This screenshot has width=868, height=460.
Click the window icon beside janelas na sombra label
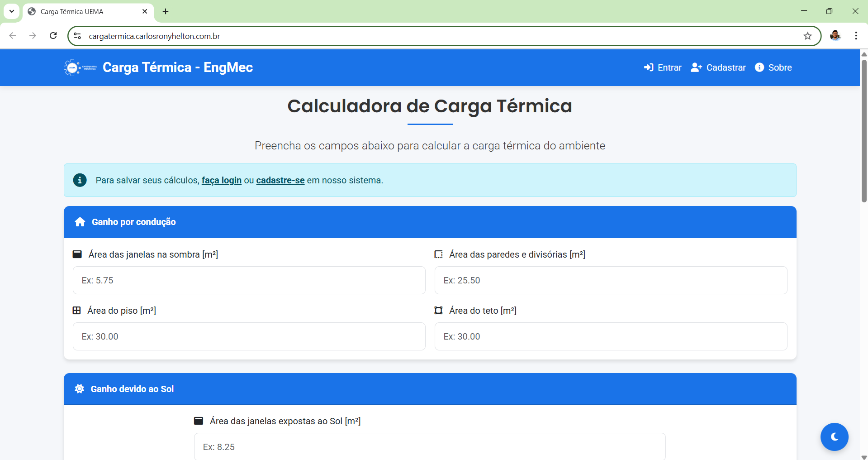77,254
